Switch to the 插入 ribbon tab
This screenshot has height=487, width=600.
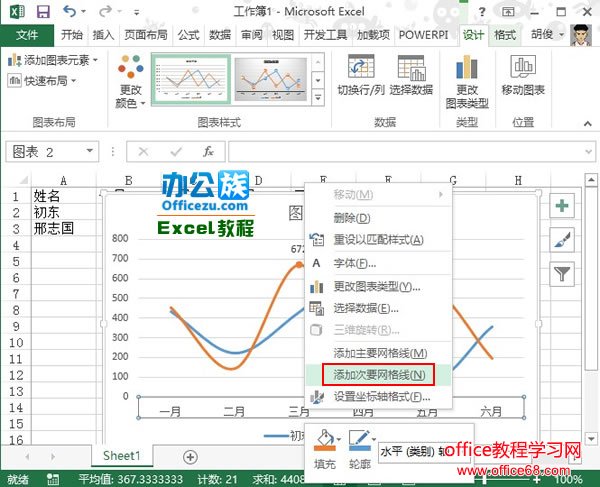103,35
